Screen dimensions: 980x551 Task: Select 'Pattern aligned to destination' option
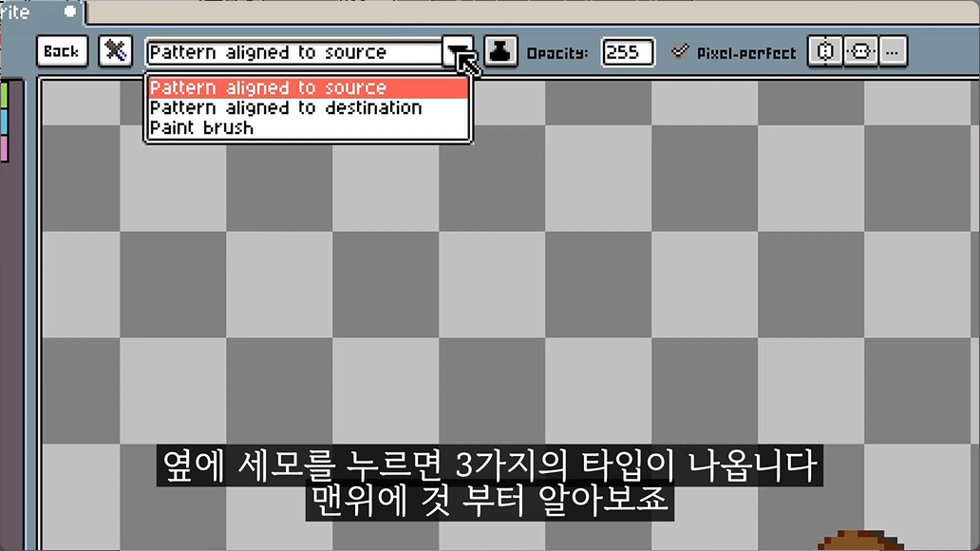pyautogui.click(x=308, y=107)
